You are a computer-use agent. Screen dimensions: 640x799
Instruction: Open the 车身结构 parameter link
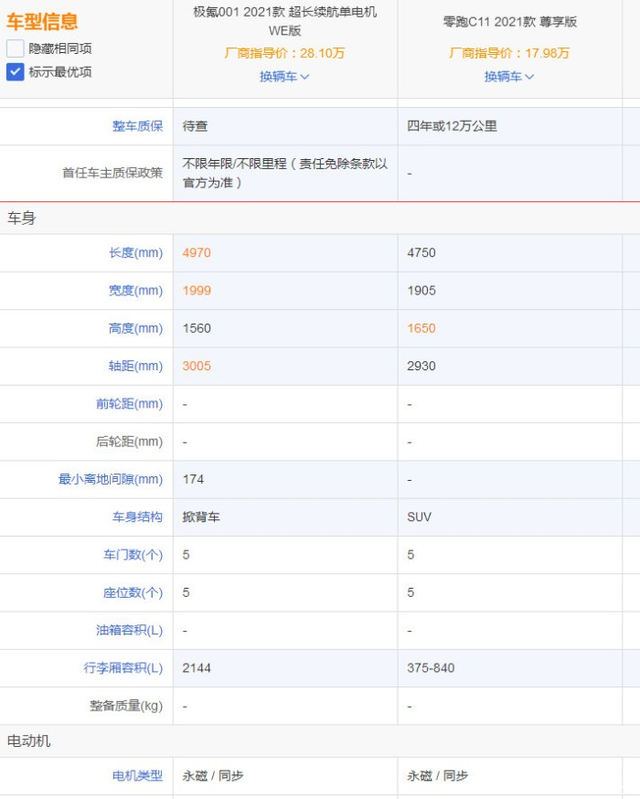pyautogui.click(x=138, y=517)
